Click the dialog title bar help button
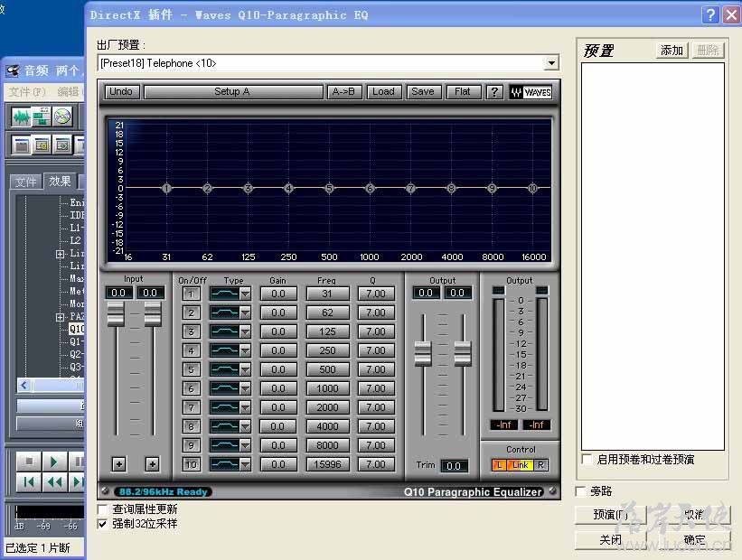This screenshot has height=560, width=742. (710, 15)
